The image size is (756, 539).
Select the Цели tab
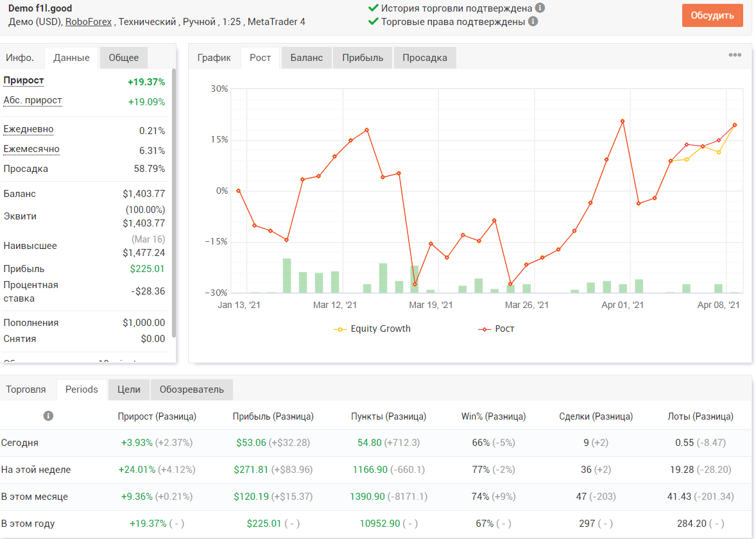129,389
